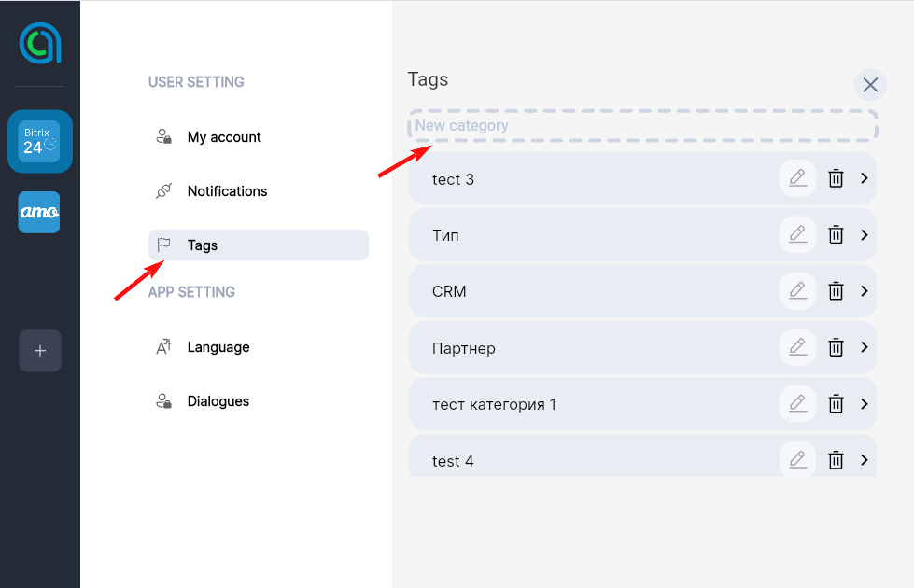Click pencil icon for 'тест категория 1'
914x588 pixels.
[x=797, y=404]
